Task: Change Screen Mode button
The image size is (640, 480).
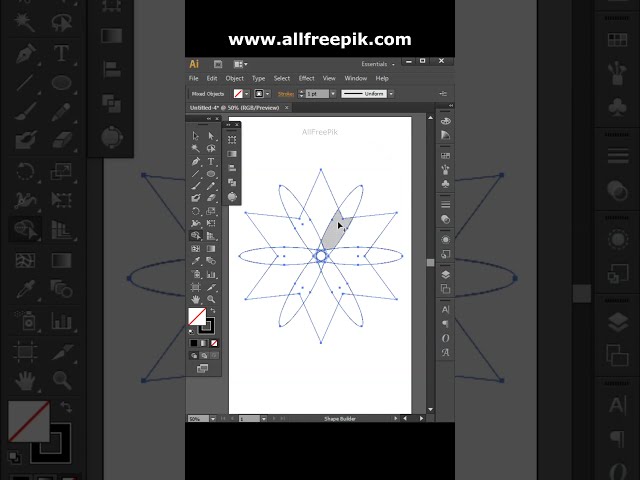Action: click(202, 369)
